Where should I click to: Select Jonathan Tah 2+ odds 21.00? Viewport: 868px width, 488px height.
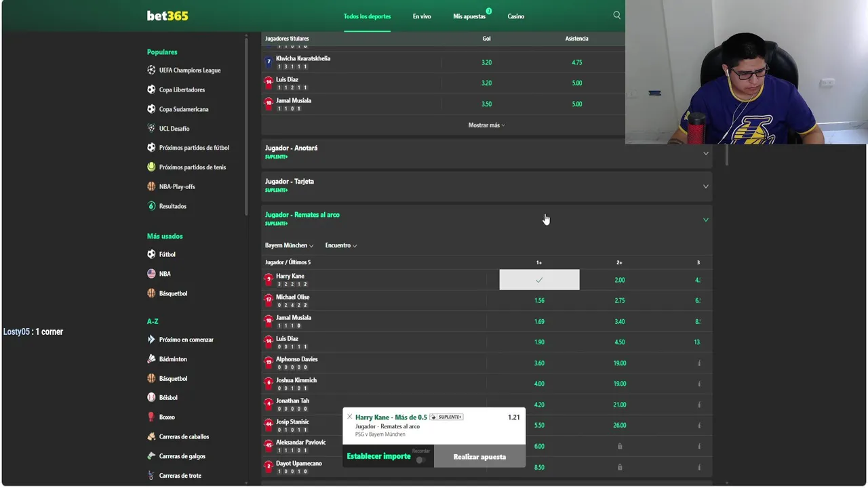[620, 405]
